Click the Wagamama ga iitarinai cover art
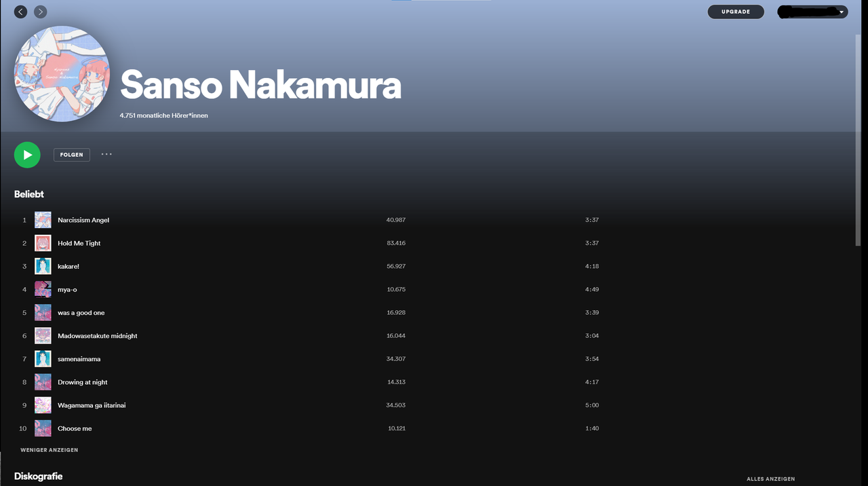The image size is (868, 486). 43,405
